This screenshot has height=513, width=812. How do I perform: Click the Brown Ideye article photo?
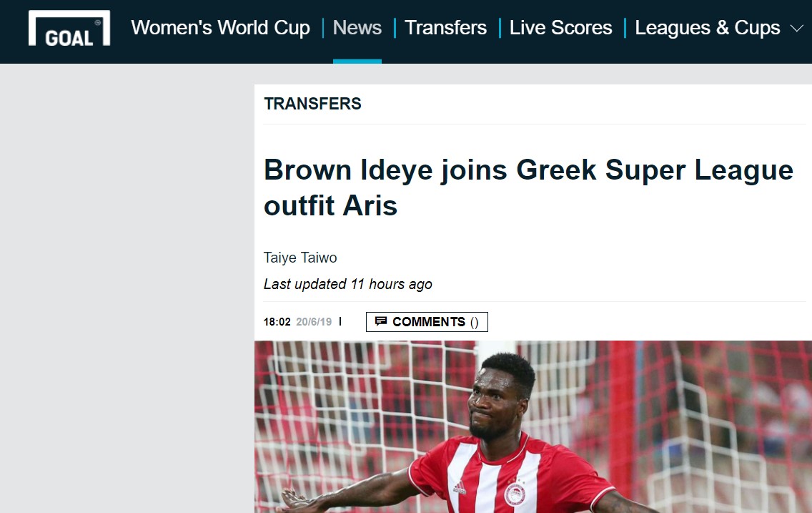pyautogui.click(x=533, y=427)
